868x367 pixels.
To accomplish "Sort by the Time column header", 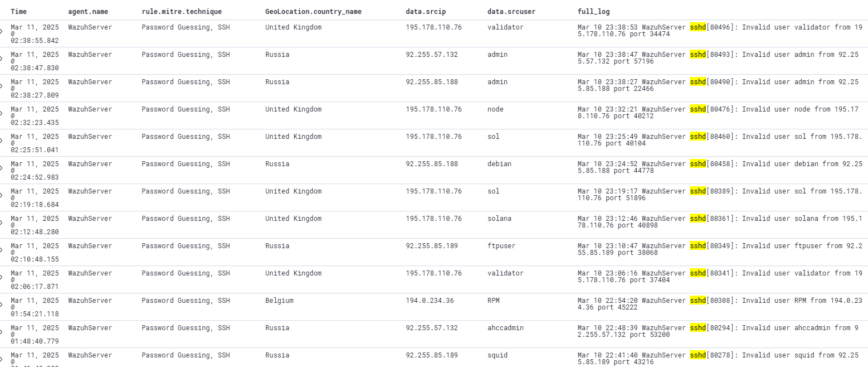I will (18, 11).
